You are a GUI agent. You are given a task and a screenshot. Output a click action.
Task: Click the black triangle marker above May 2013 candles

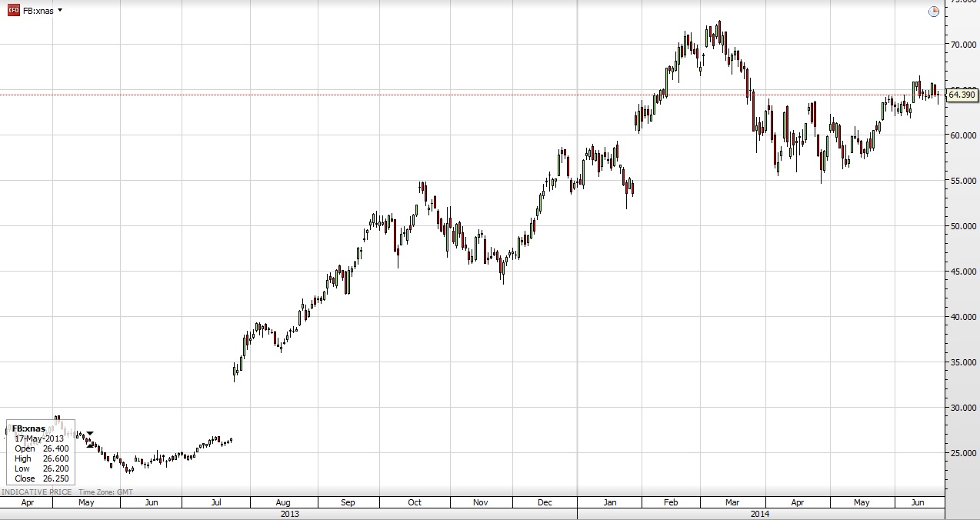point(90,434)
